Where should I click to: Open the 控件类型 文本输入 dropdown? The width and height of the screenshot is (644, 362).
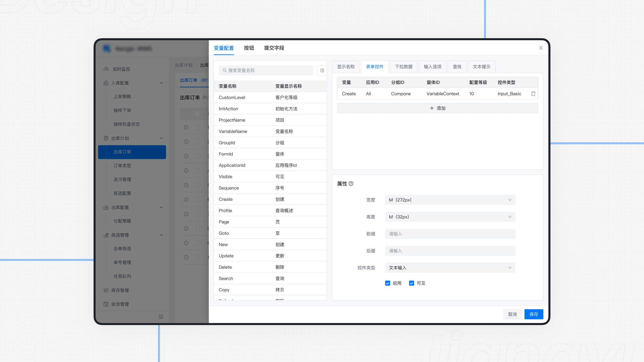tap(450, 268)
